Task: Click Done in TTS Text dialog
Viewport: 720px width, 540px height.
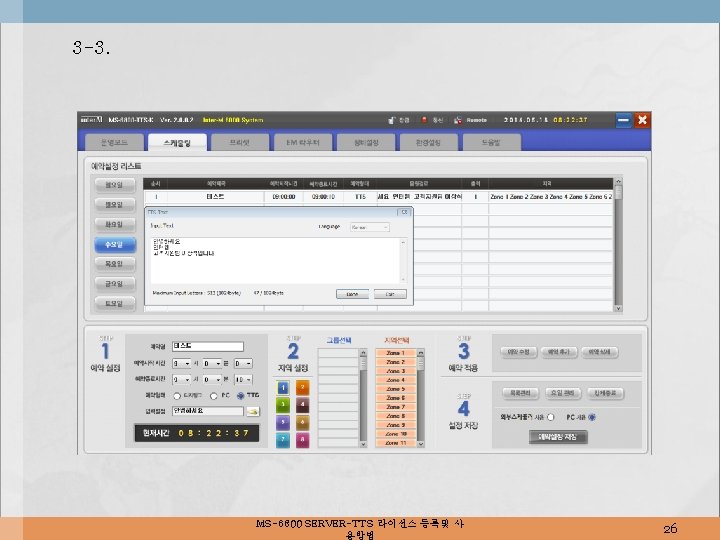Action: click(352, 294)
